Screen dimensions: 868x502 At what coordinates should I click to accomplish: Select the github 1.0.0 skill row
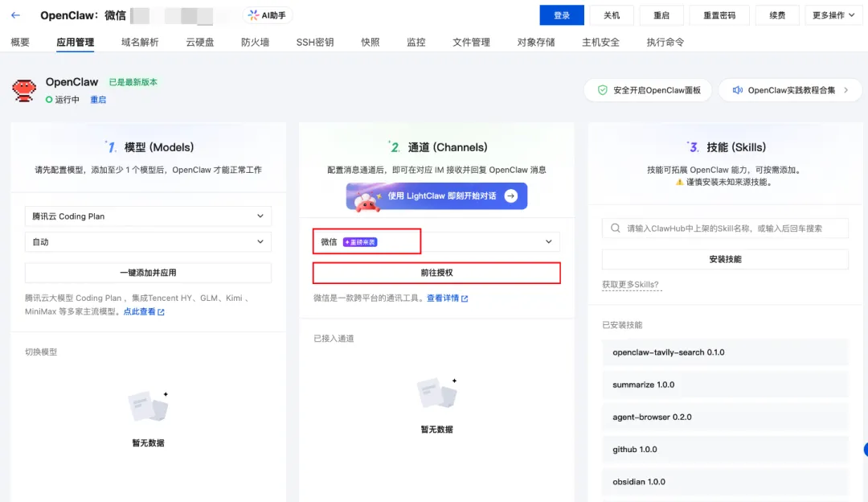725,450
